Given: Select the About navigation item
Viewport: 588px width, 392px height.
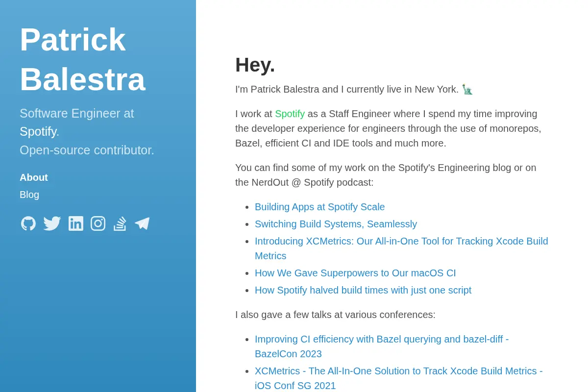Looking at the screenshot, I should point(34,177).
